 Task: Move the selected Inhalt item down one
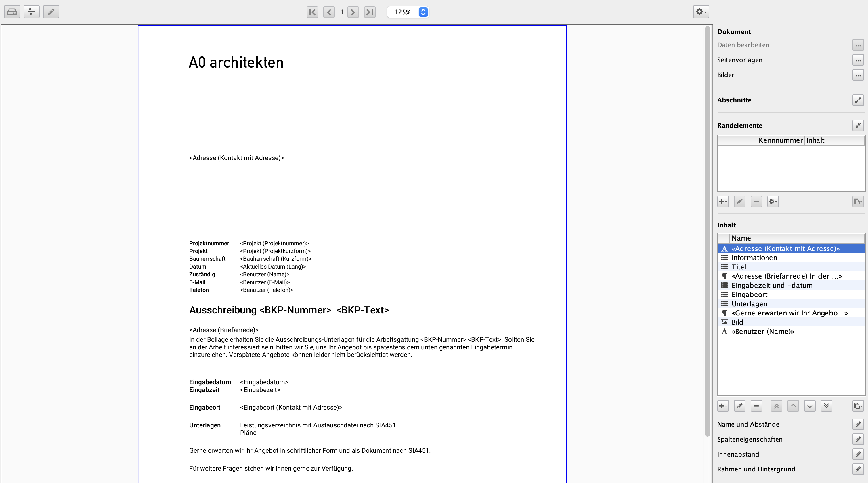point(810,406)
